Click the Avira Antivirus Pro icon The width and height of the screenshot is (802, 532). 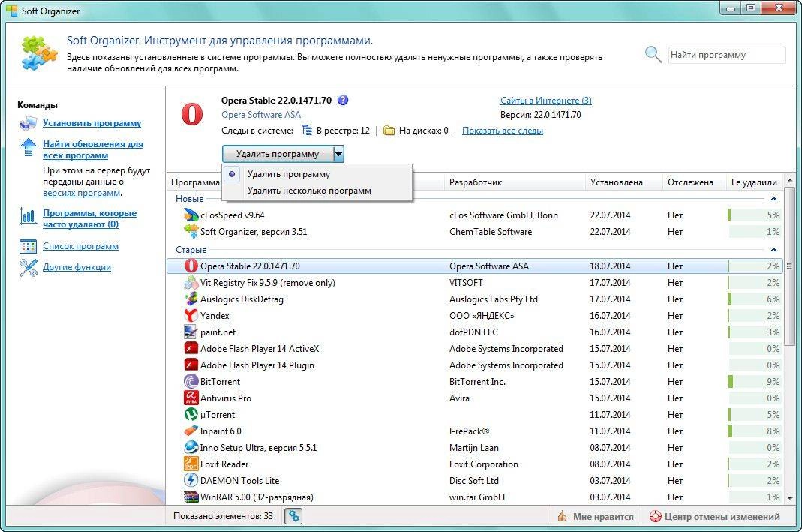[x=191, y=398]
